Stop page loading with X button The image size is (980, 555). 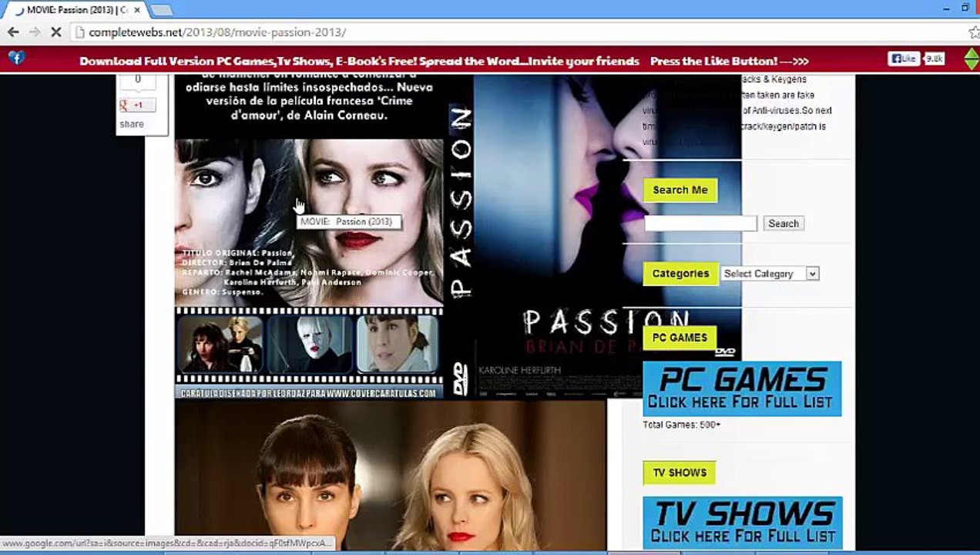click(x=56, y=32)
